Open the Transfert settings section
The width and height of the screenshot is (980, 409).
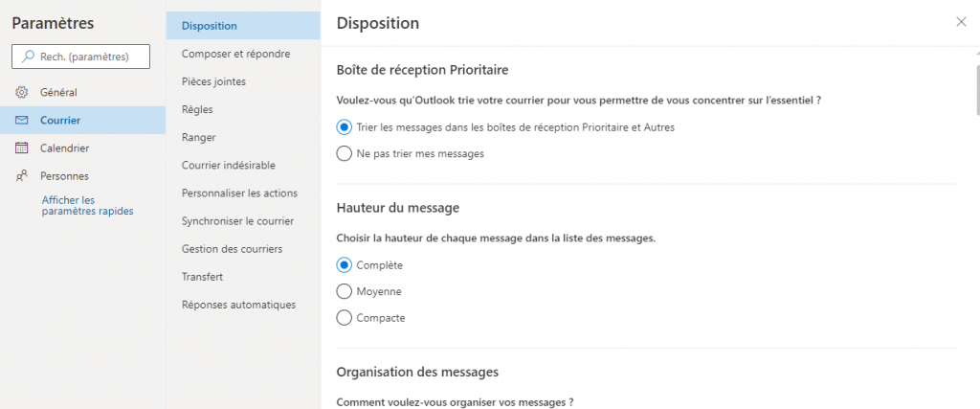click(x=202, y=277)
